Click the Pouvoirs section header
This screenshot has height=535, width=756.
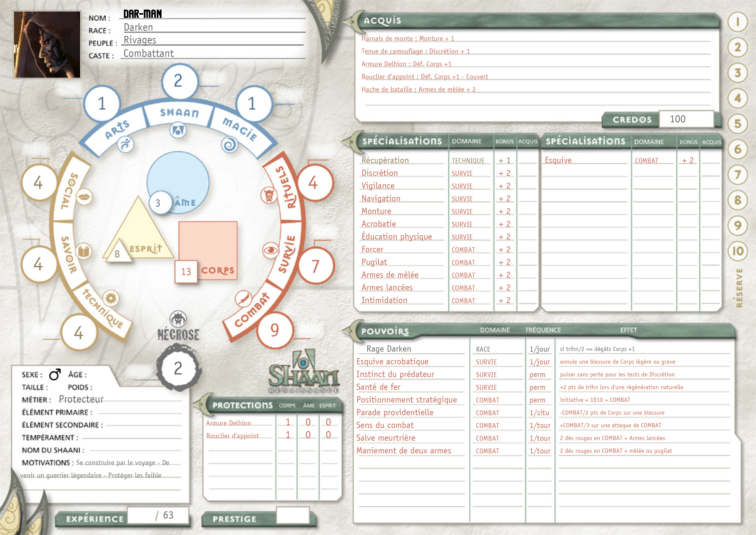(x=385, y=331)
